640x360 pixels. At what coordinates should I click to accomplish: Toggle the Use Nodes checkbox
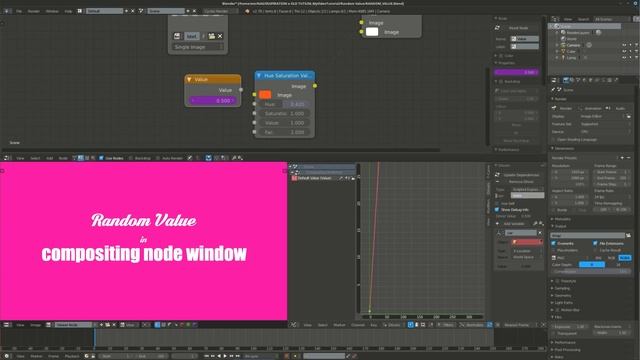coord(101,158)
